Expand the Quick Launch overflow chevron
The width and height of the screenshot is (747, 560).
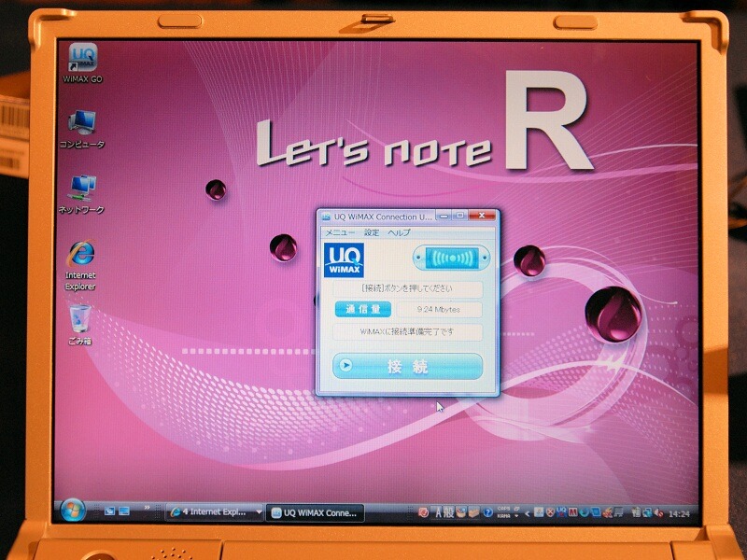pos(148,508)
